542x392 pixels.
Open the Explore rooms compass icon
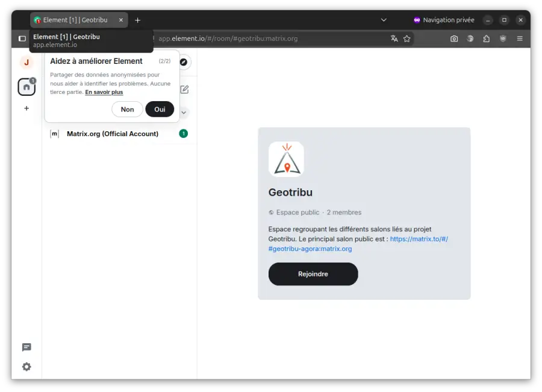[x=184, y=62]
